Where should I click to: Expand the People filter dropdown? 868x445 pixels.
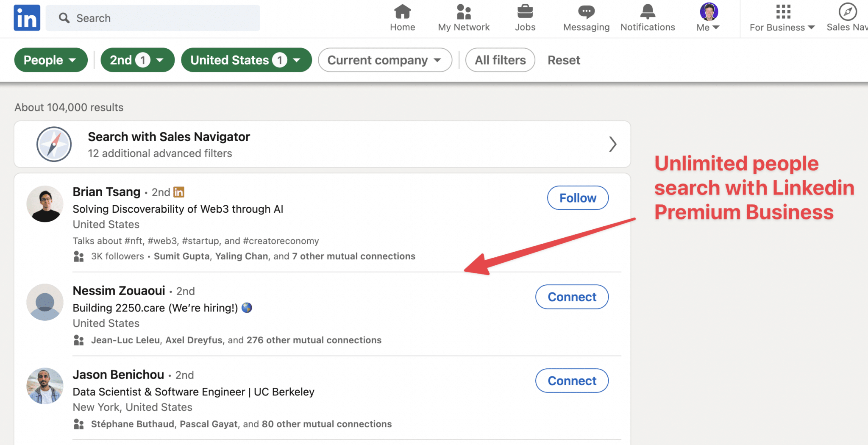pyautogui.click(x=50, y=60)
